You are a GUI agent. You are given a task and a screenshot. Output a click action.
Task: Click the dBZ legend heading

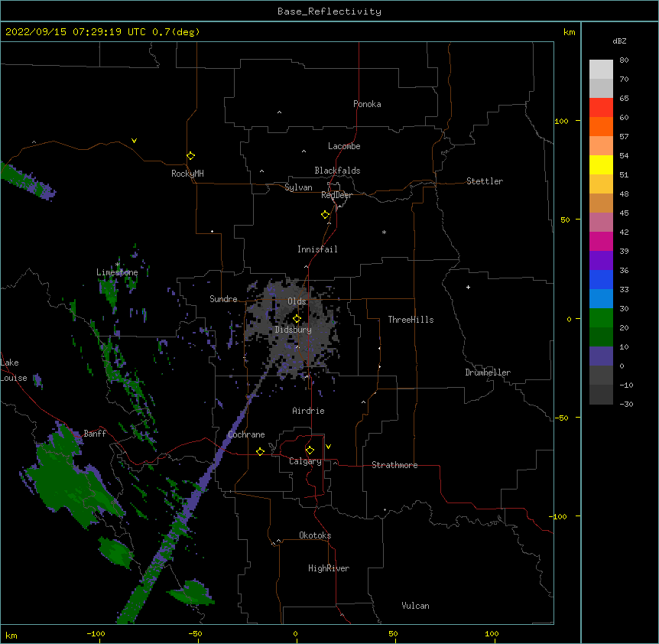coord(619,41)
